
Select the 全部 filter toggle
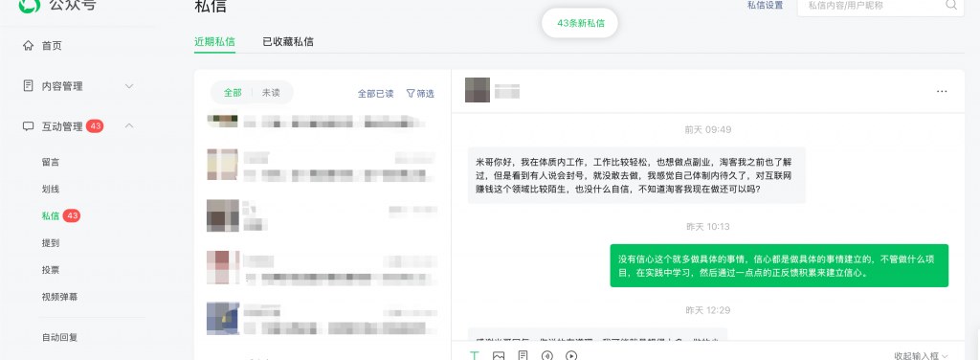click(x=233, y=93)
